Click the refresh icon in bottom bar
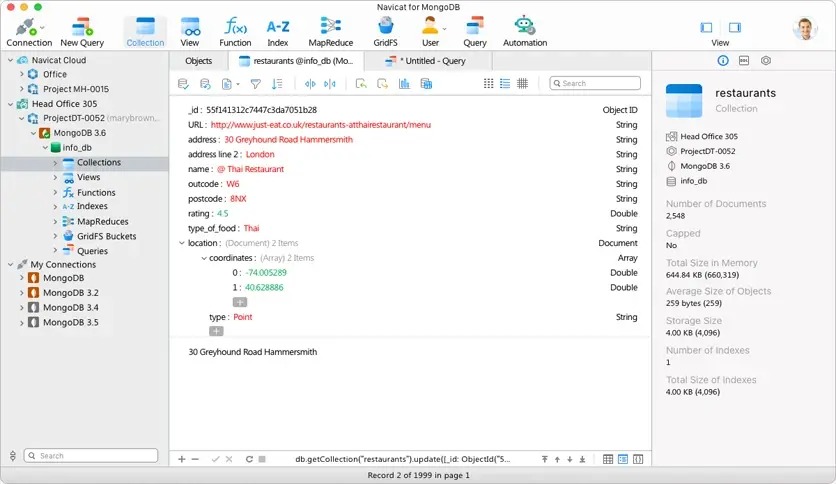This screenshot has width=836, height=484. 249,459
